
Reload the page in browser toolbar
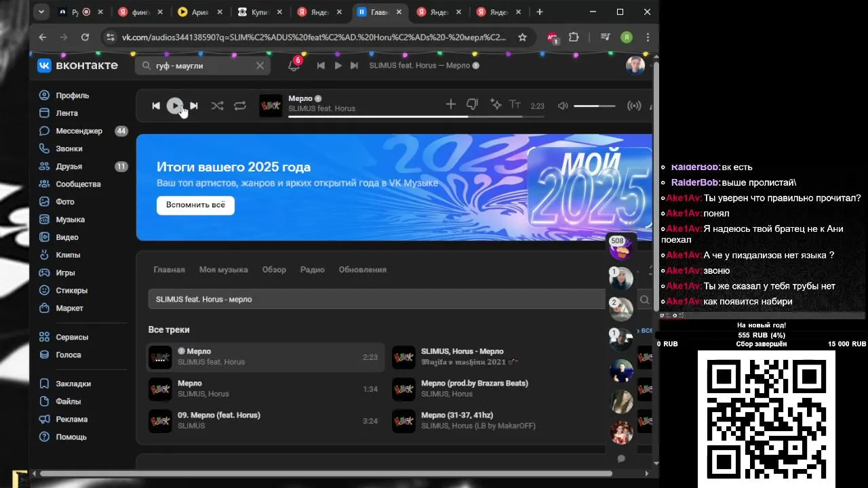pos(85,37)
